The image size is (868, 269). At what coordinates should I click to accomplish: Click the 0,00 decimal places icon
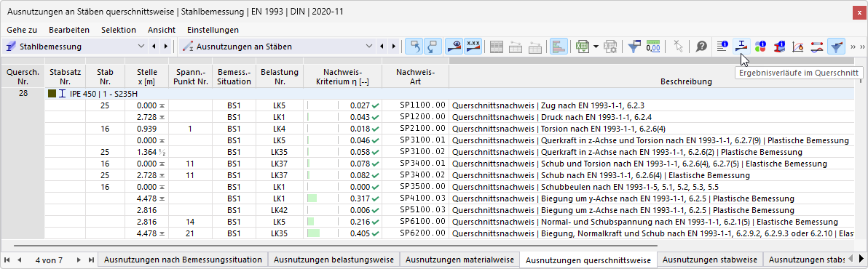coord(653,47)
